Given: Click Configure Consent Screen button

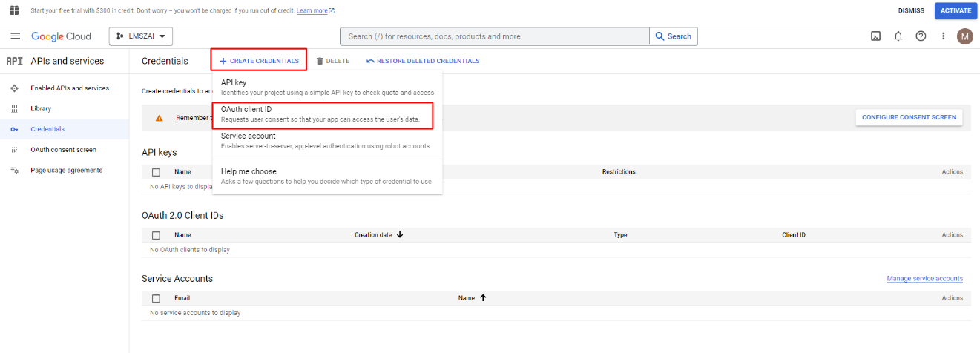Looking at the screenshot, I should coord(909,117).
